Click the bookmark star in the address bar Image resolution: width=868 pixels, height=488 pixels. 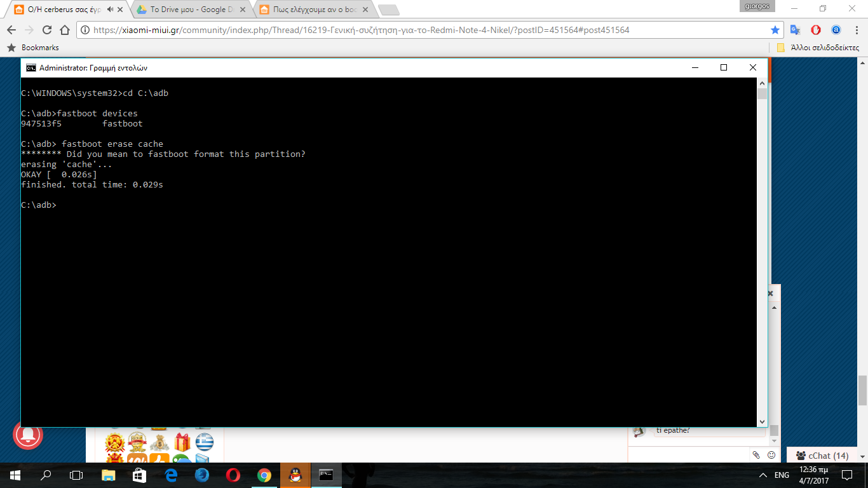(x=775, y=30)
